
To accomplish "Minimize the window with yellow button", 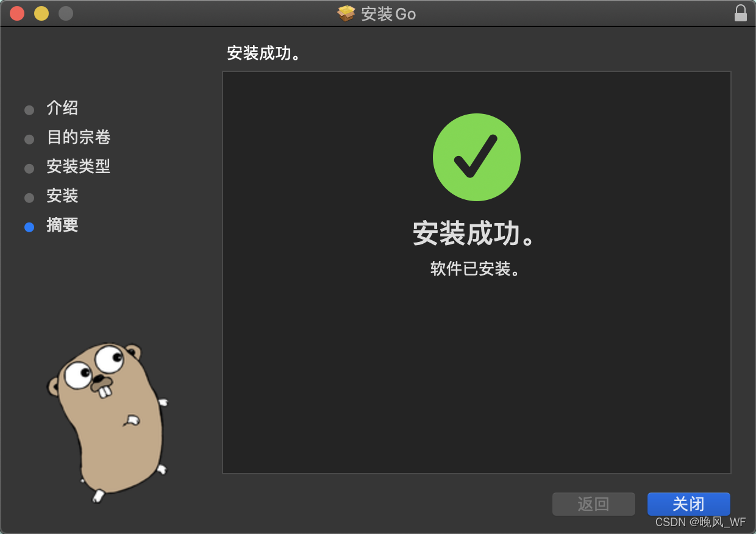I will coord(41,13).
